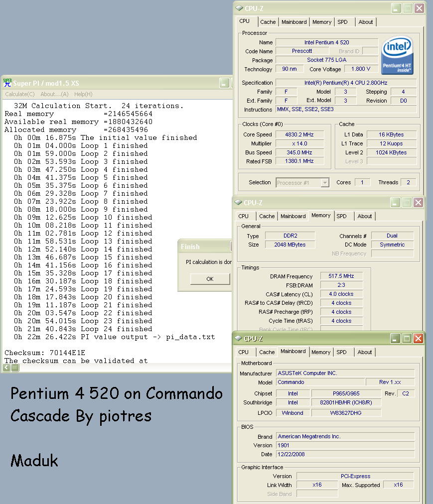The height and width of the screenshot is (504, 433).
Task: Click the Bus Speed value 345.0 MHz
Action: pos(299,152)
